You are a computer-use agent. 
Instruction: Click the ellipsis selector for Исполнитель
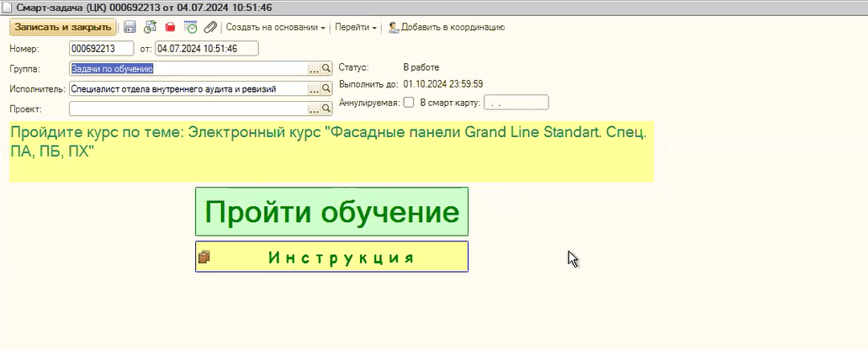click(x=315, y=88)
